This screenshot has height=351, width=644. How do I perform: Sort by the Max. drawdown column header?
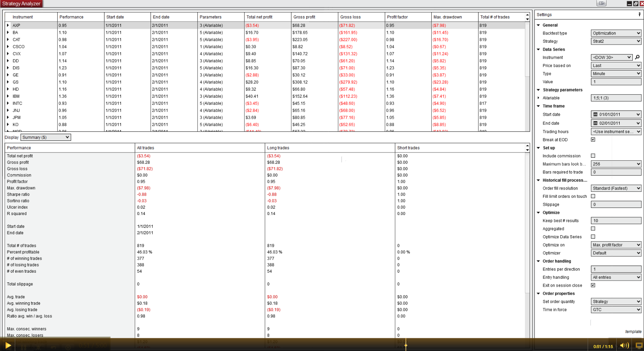455,17
